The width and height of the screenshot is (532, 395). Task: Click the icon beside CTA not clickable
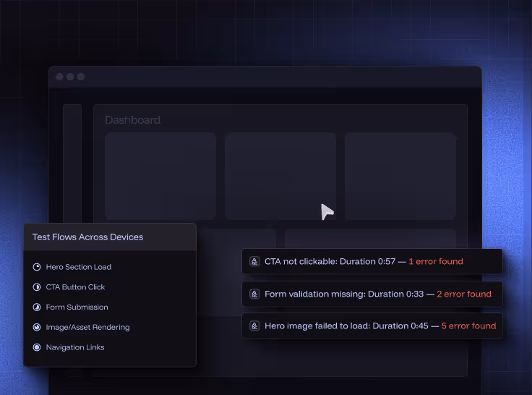254,261
